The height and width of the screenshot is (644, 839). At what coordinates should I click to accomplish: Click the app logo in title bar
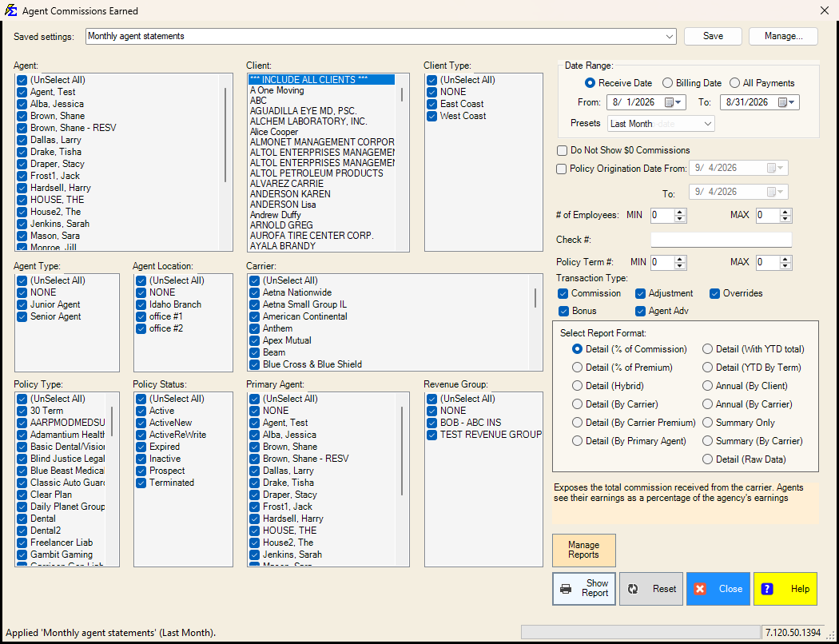point(10,10)
